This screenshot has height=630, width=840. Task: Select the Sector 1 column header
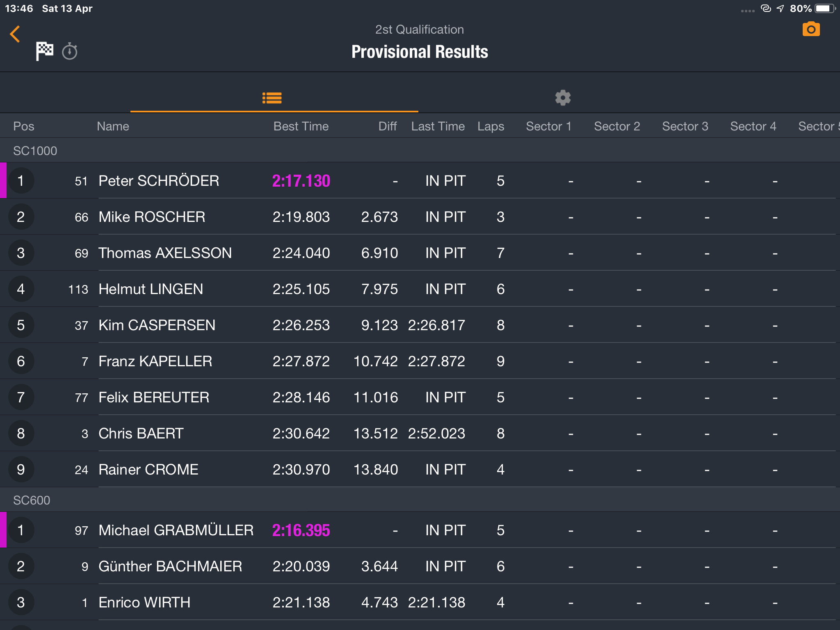point(549,126)
